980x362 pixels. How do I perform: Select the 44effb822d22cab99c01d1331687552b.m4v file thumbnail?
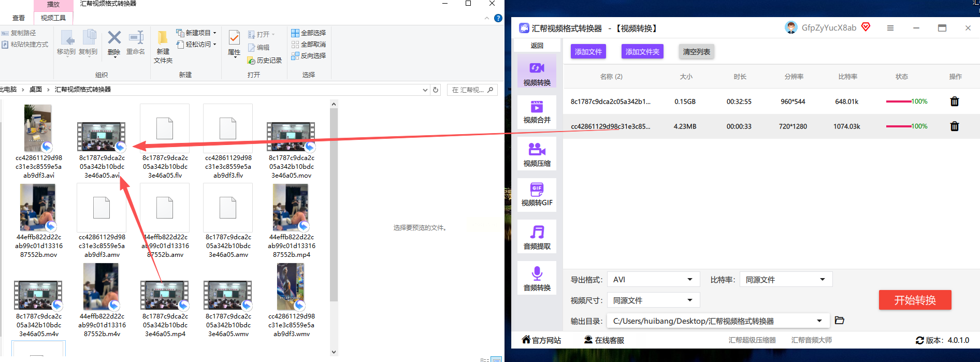coord(102,286)
